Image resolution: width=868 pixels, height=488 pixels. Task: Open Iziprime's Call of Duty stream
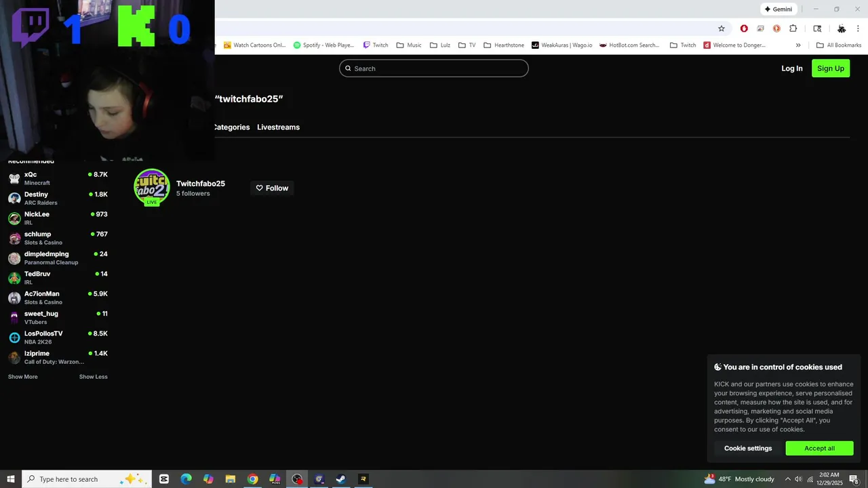(x=58, y=357)
